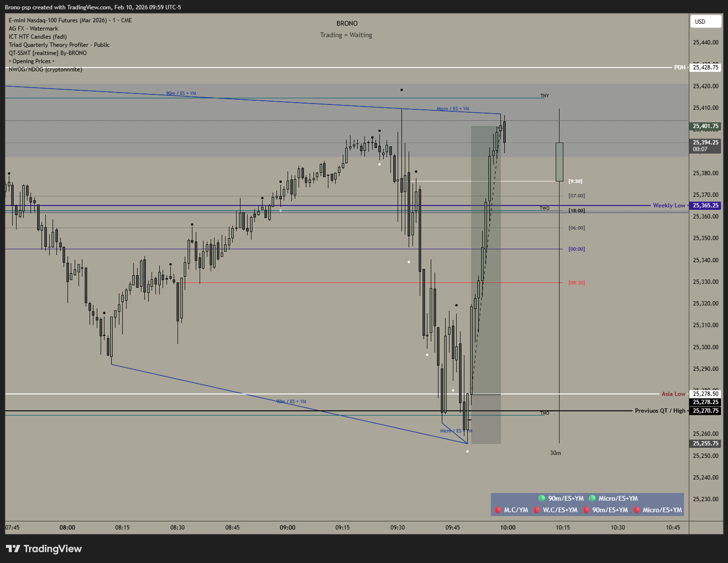Select the QT-SSMT [realtime] By-BRONO indicator

point(48,53)
